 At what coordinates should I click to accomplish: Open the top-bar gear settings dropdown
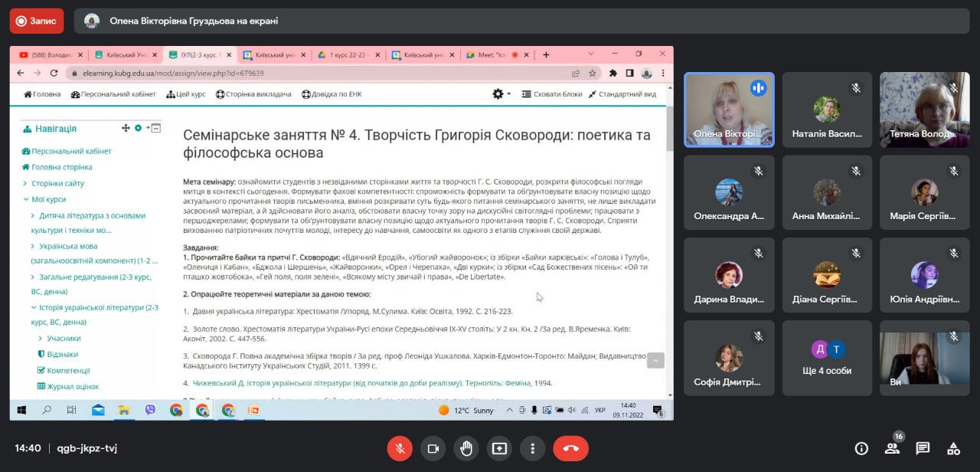[x=501, y=94]
